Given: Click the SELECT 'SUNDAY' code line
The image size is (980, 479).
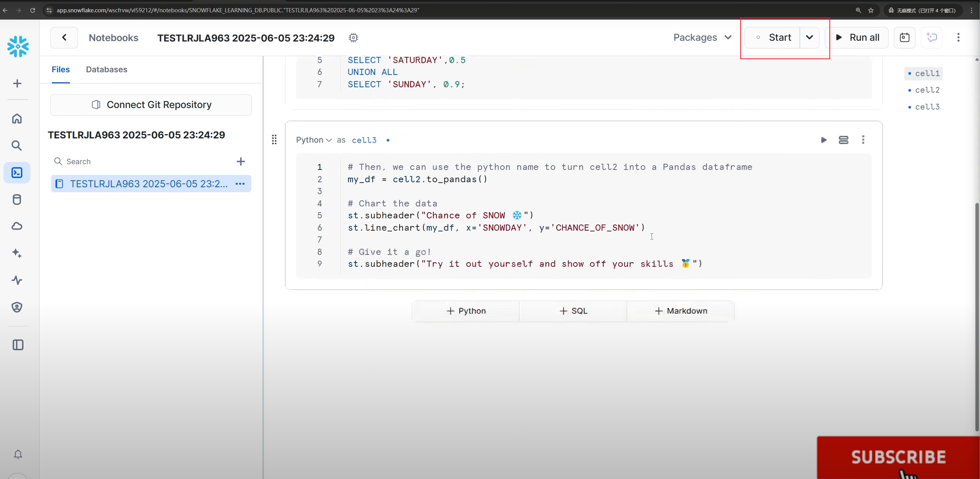Looking at the screenshot, I should tap(406, 84).
